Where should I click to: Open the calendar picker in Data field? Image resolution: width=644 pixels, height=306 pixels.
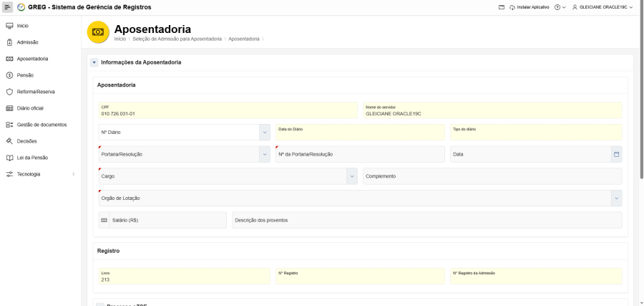pos(616,155)
